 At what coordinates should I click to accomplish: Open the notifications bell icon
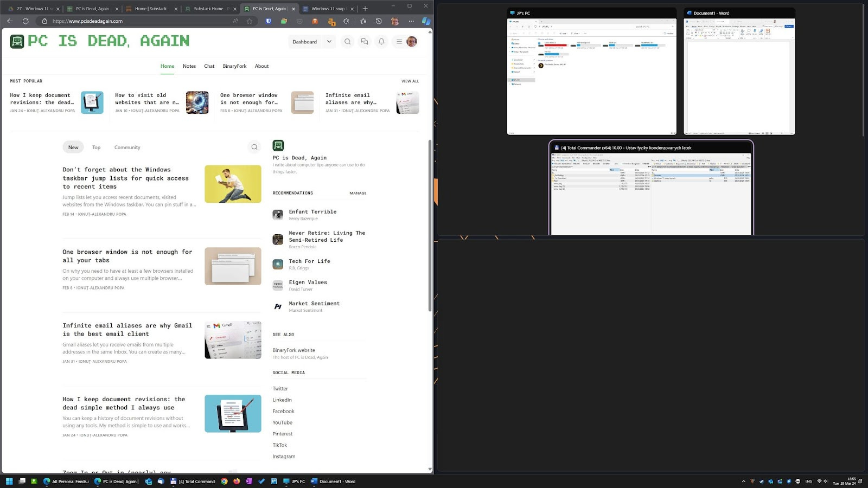[x=381, y=42]
